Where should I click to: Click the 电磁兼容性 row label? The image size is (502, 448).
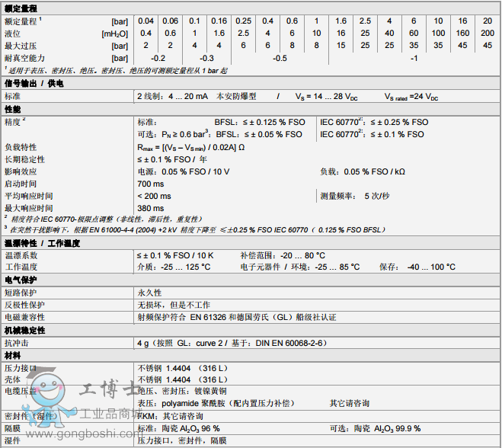(x=25, y=317)
